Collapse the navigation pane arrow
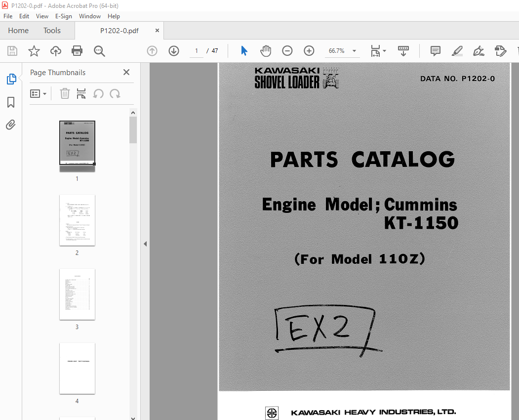 coord(145,244)
